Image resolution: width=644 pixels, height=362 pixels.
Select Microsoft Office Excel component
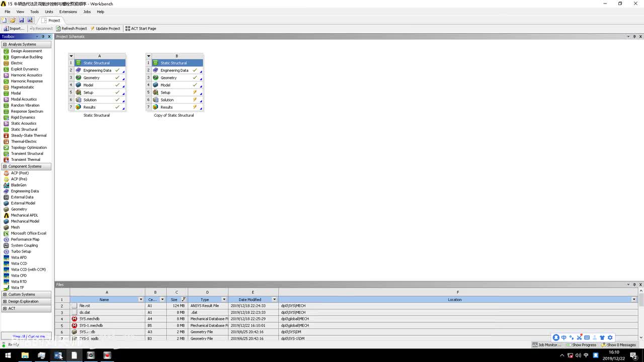click(x=28, y=233)
